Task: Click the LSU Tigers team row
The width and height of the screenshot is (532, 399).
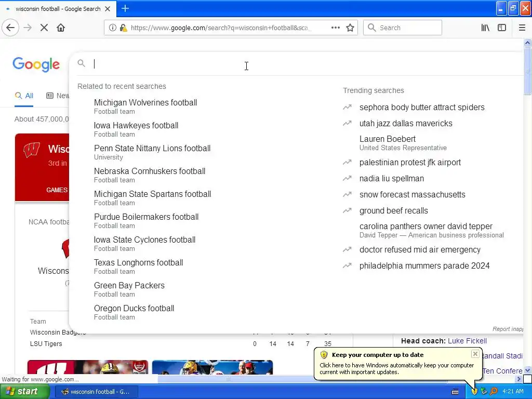Action: tap(180, 344)
